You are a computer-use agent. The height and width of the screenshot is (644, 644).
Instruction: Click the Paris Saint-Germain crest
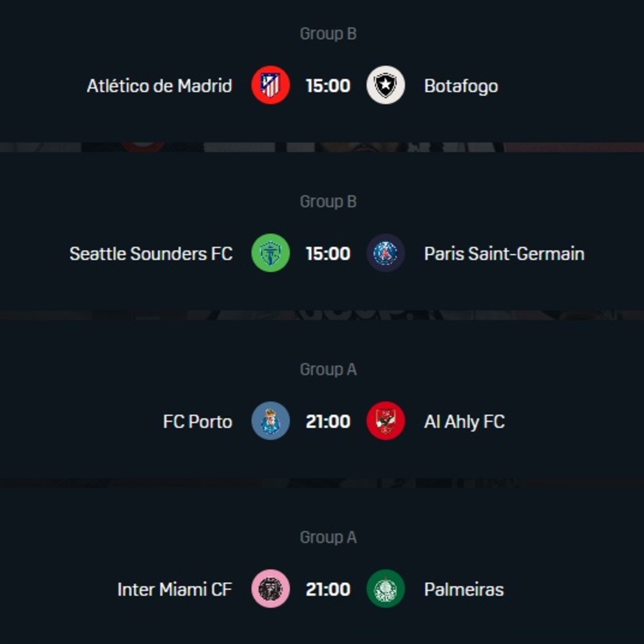[385, 254]
